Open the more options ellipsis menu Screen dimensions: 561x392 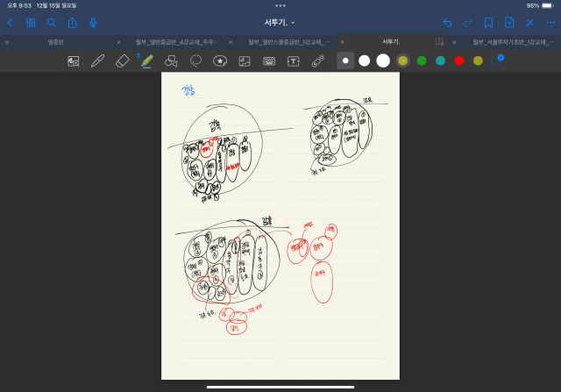pyautogui.click(x=550, y=23)
